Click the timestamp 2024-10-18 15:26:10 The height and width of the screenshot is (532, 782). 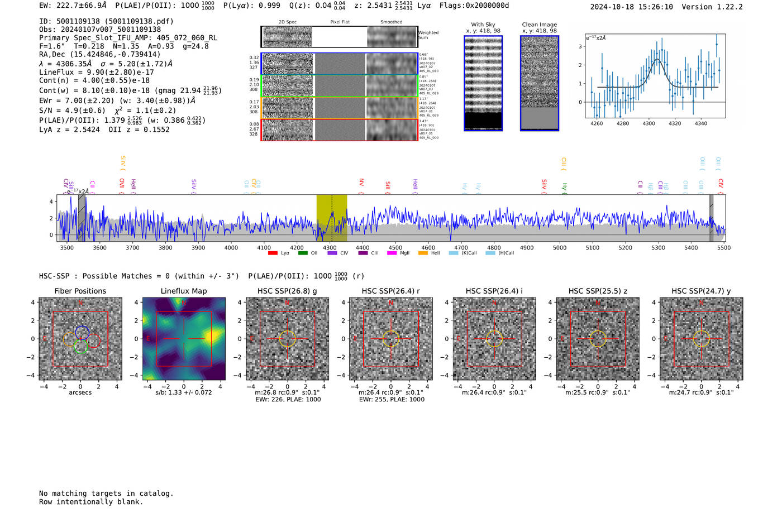point(632,7)
